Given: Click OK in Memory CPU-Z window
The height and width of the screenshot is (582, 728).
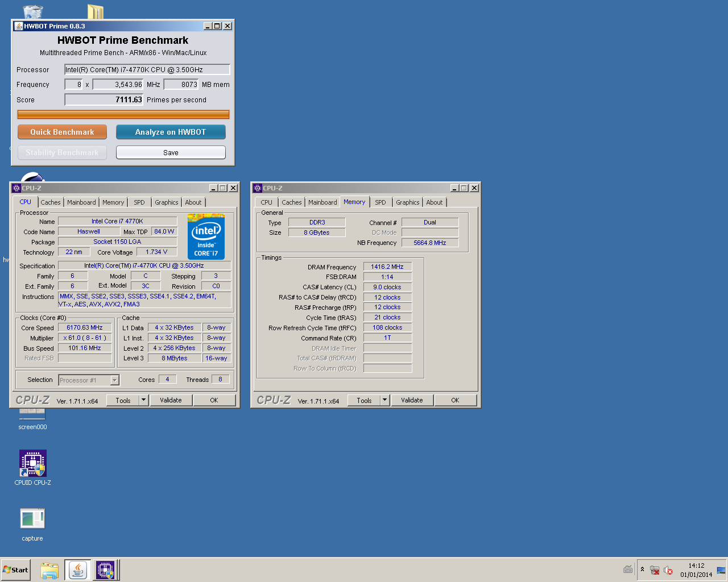Looking at the screenshot, I should pos(455,400).
